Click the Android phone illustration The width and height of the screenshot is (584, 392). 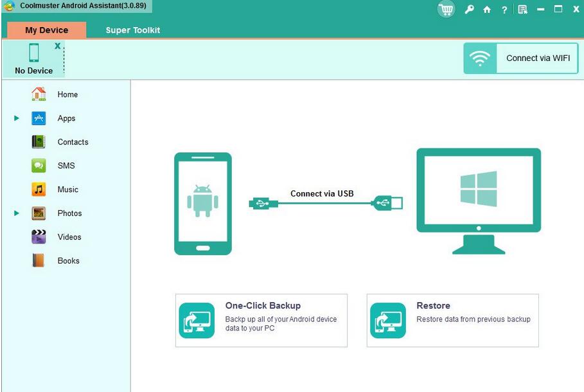(203, 204)
